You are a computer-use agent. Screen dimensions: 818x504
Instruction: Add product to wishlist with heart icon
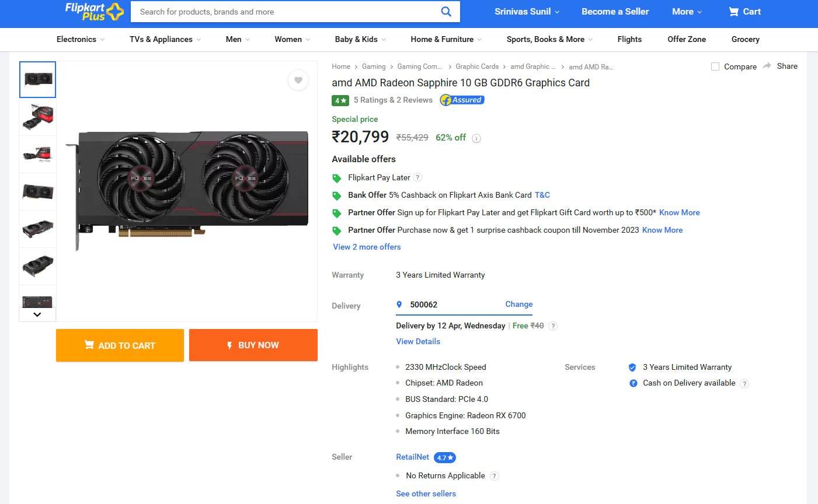(x=298, y=80)
